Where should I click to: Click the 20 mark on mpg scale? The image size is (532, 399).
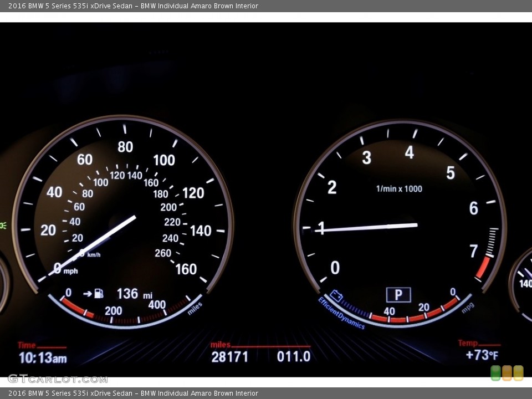(x=424, y=308)
